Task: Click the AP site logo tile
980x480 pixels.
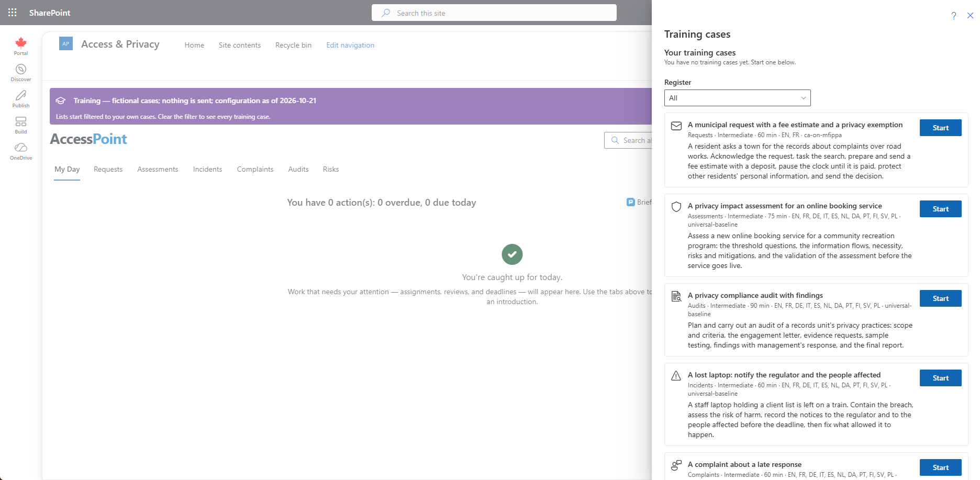Action: click(66, 44)
